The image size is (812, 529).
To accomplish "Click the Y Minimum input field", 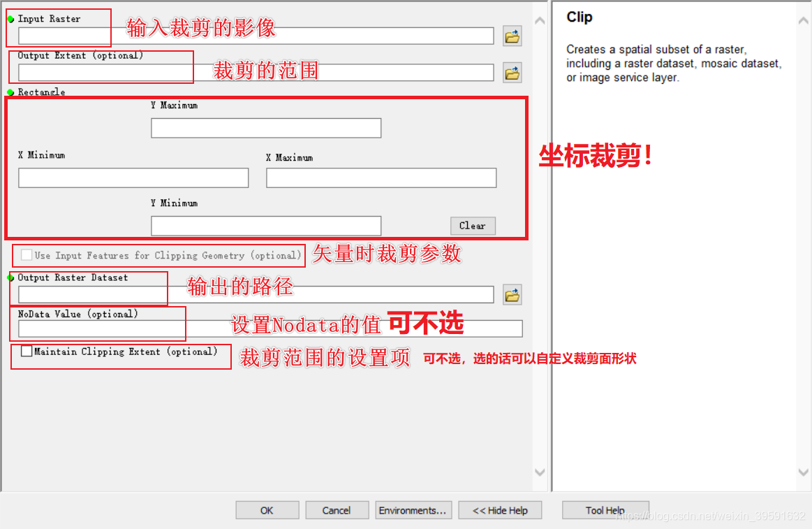I will 266,226.
